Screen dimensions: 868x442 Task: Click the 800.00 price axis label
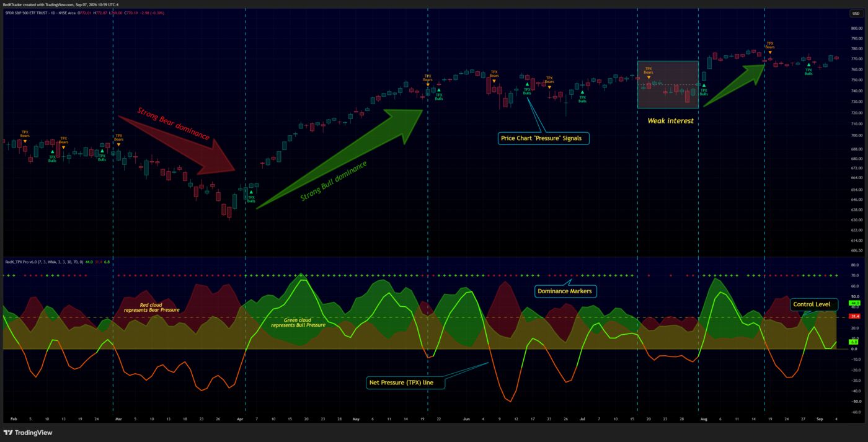coord(856,29)
